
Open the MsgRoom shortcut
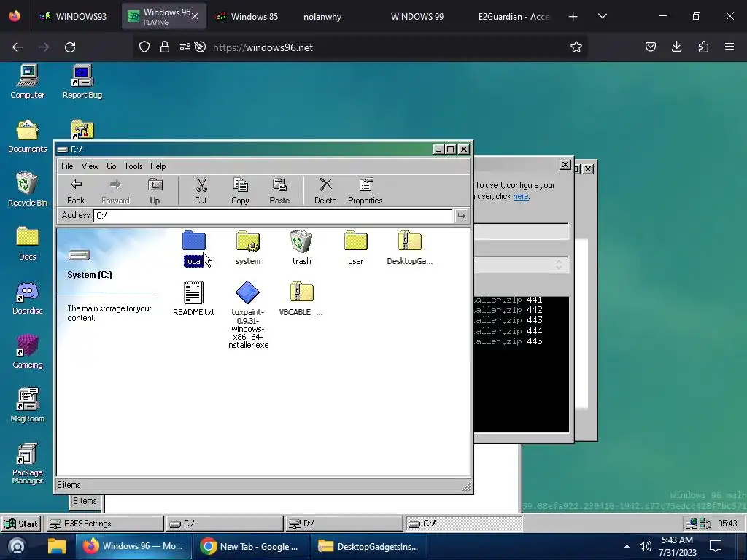pos(28,405)
